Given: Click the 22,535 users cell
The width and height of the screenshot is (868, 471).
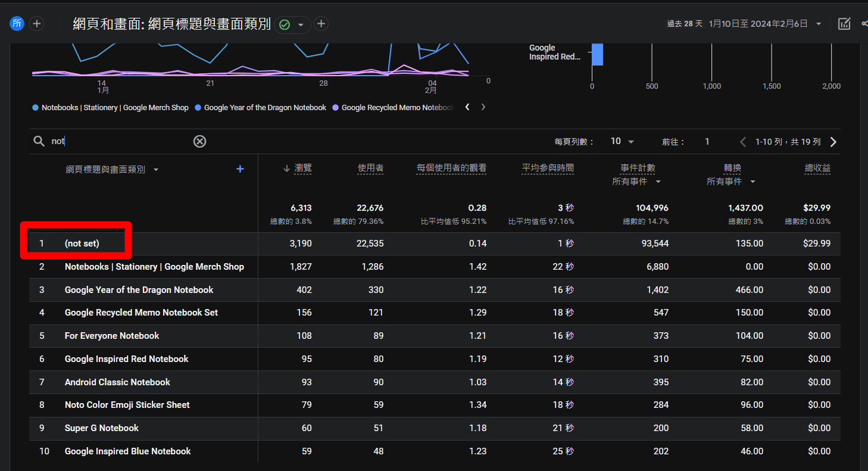Looking at the screenshot, I should tap(369, 244).
